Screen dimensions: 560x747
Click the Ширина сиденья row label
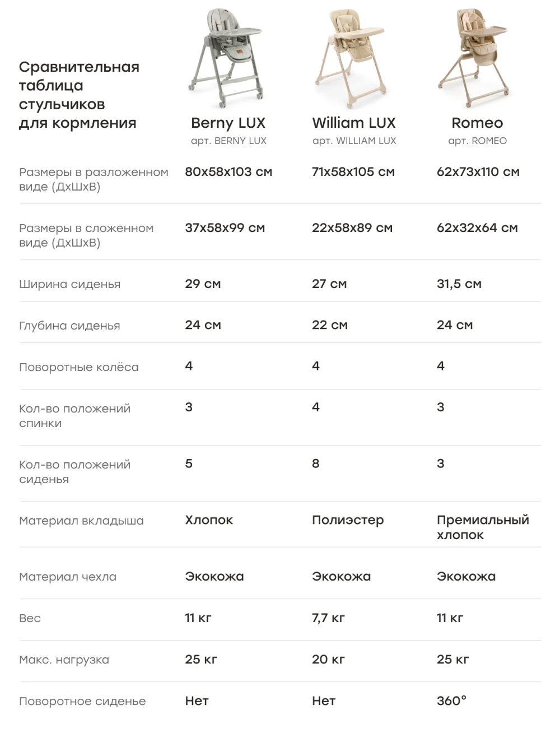coord(69,284)
